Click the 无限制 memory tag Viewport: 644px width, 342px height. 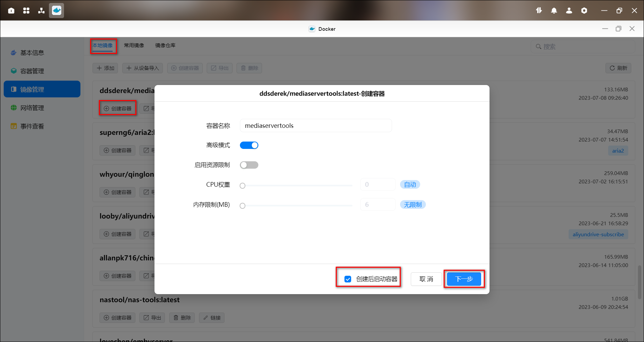pos(412,205)
